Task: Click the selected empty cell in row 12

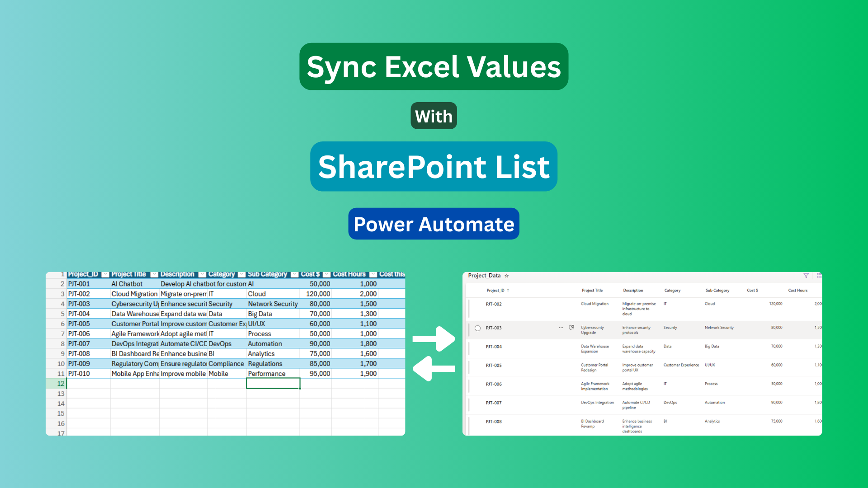Action: (273, 383)
